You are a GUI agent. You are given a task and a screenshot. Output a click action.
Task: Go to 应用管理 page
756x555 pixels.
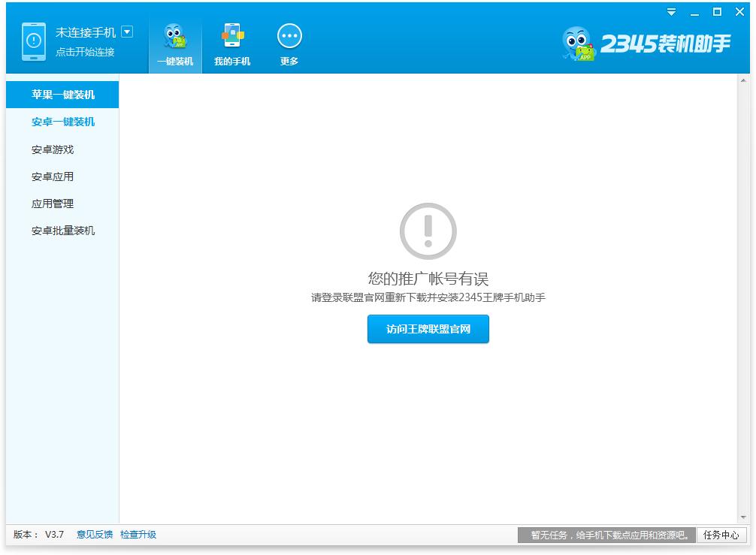pos(53,204)
